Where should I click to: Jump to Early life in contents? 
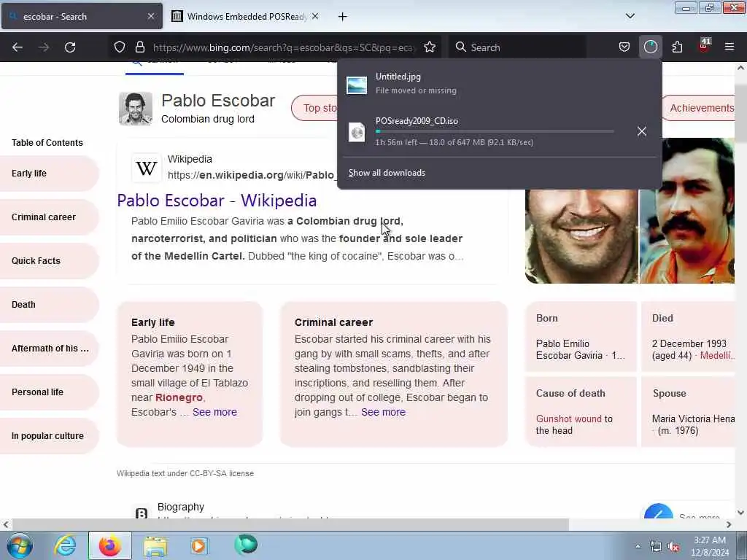coord(49,174)
